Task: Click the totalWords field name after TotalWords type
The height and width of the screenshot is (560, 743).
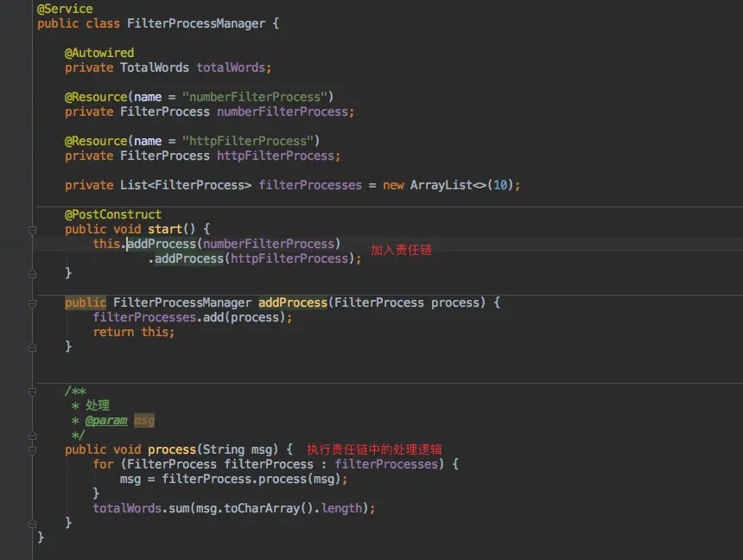Action: (231, 67)
